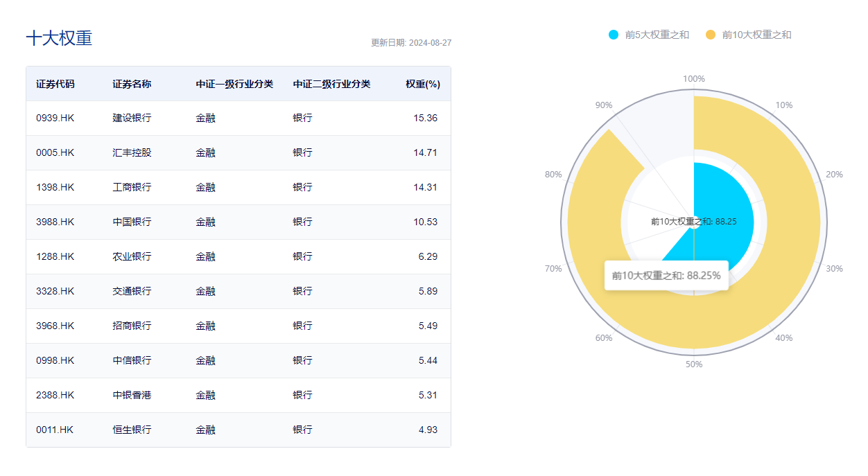Open stock code 1398.HK
Image resolution: width=868 pixels, height=476 pixels.
tap(55, 187)
